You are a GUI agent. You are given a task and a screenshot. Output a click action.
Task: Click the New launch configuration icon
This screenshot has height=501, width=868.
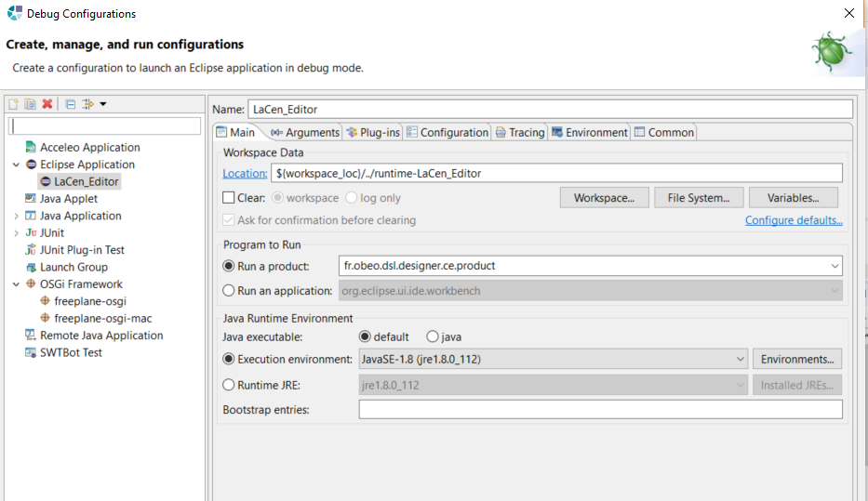point(13,104)
